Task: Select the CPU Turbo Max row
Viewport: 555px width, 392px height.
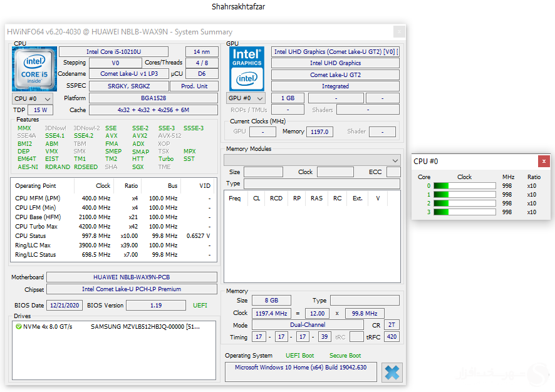Action: pos(113,227)
